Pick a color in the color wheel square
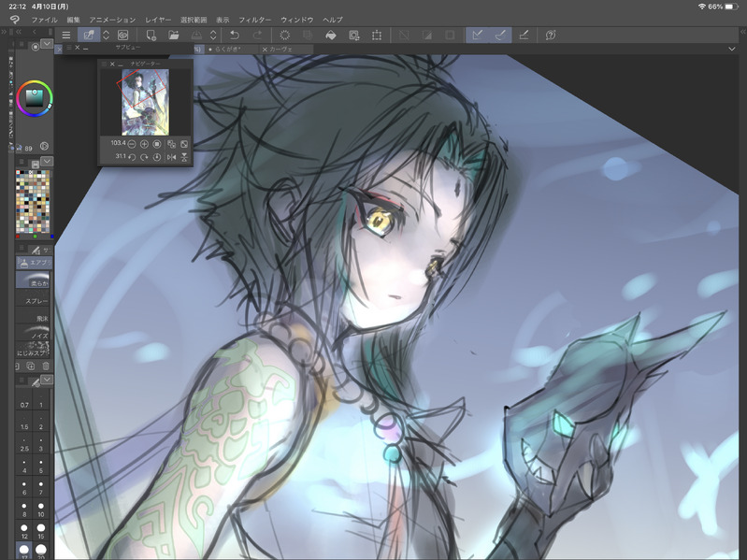Viewport: 747px width, 560px height. (x=35, y=98)
